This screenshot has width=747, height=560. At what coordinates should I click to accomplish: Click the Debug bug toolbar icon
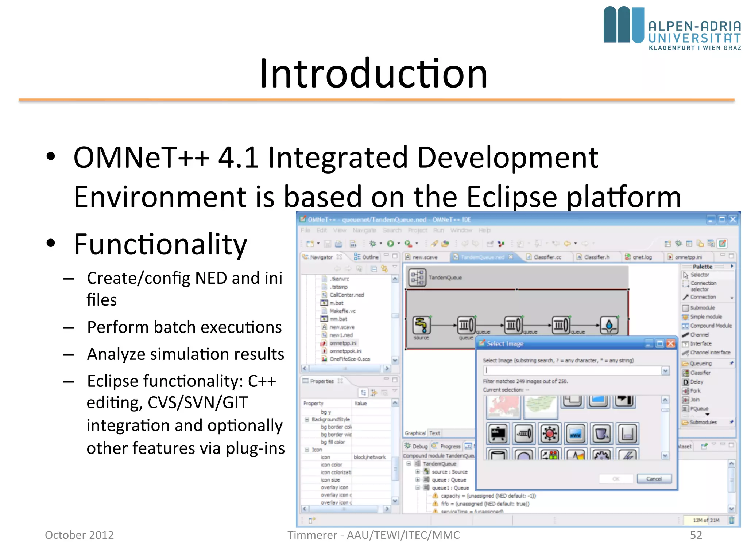[x=373, y=244]
